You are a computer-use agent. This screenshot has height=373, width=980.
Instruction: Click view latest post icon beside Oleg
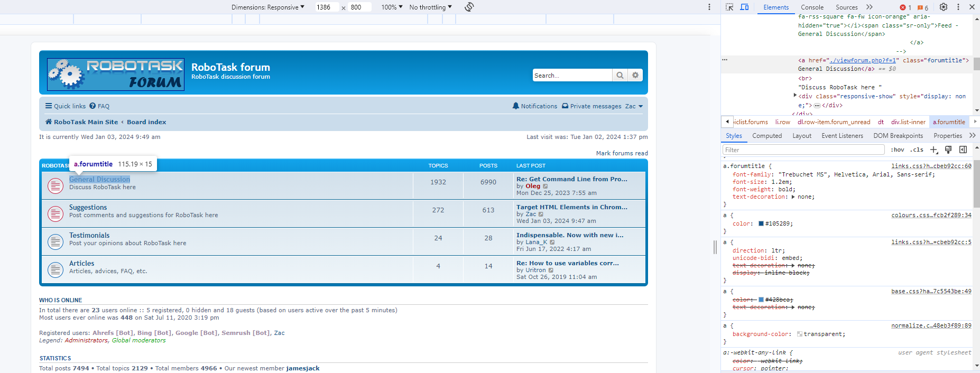pyautogui.click(x=546, y=186)
